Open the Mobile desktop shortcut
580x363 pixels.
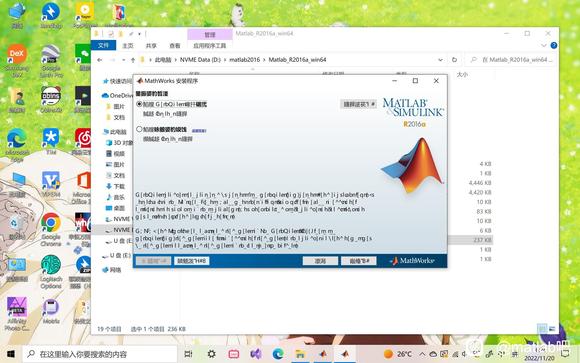click(51, 311)
